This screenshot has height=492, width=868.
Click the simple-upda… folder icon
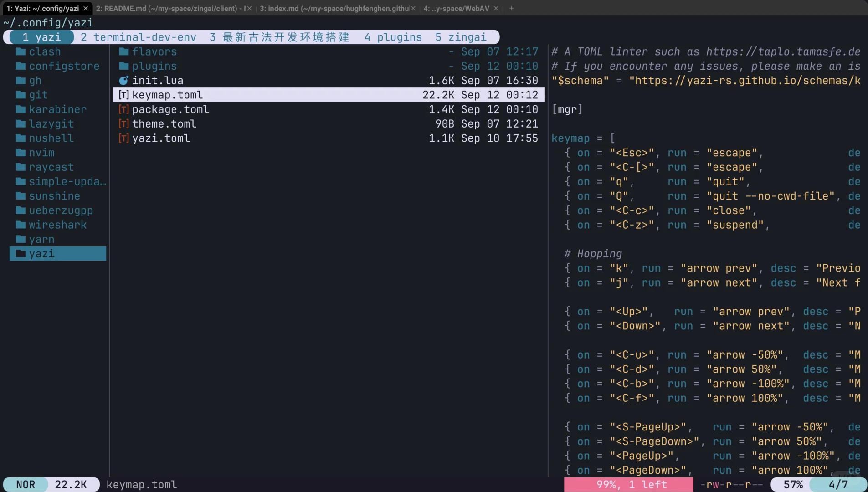tap(21, 181)
